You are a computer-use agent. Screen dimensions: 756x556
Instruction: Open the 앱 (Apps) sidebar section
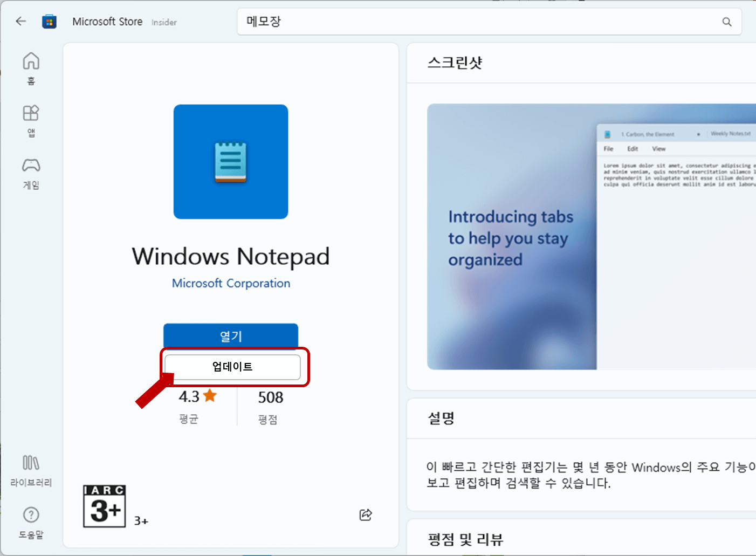click(x=31, y=121)
